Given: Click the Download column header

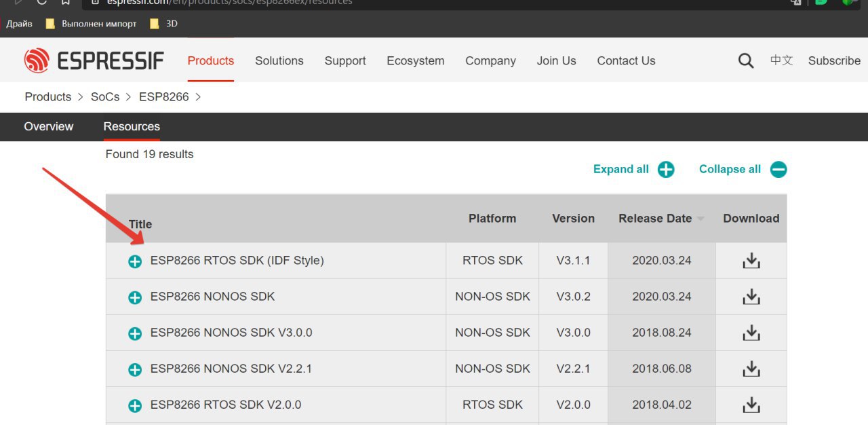Looking at the screenshot, I should click(751, 219).
